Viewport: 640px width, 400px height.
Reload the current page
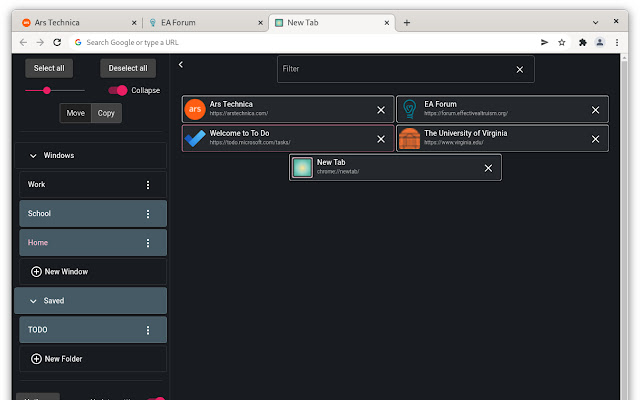[57, 42]
